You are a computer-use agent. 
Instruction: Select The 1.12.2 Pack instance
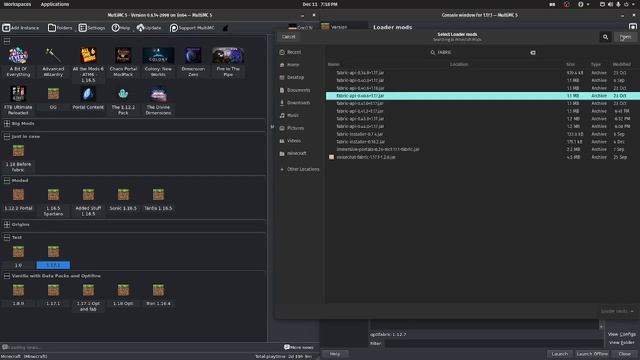(123, 94)
